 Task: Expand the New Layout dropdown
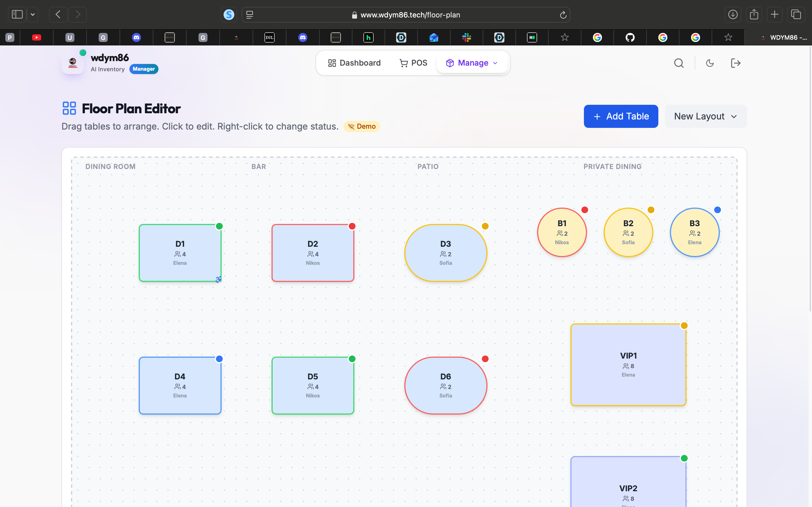point(706,116)
